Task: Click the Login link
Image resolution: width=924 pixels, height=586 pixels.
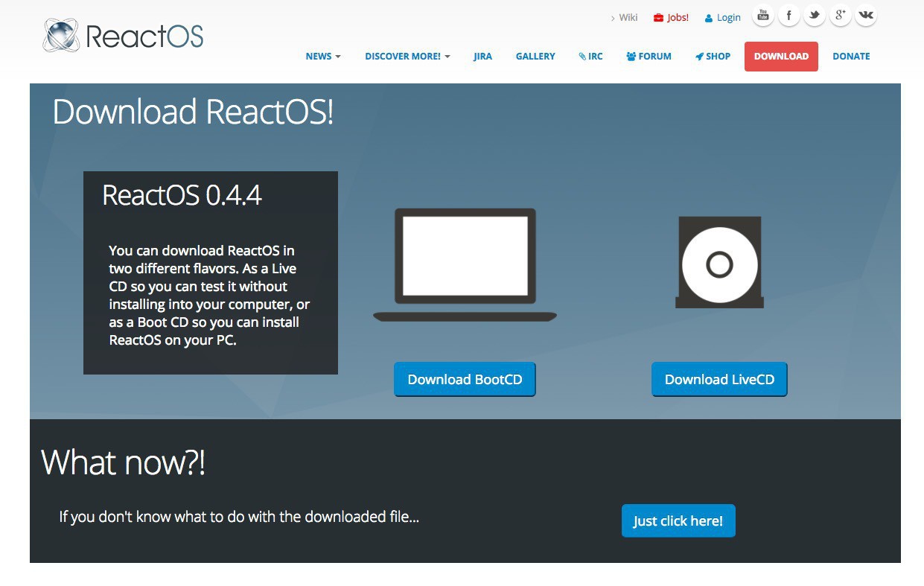Action: pyautogui.click(x=723, y=17)
